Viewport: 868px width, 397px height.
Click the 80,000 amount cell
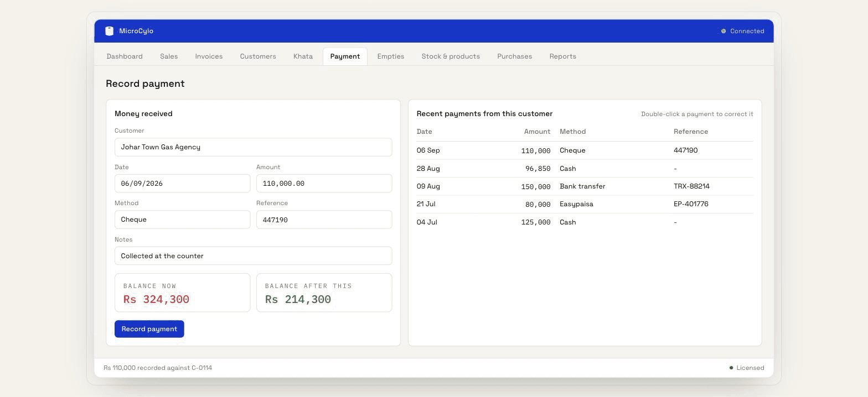[538, 204]
